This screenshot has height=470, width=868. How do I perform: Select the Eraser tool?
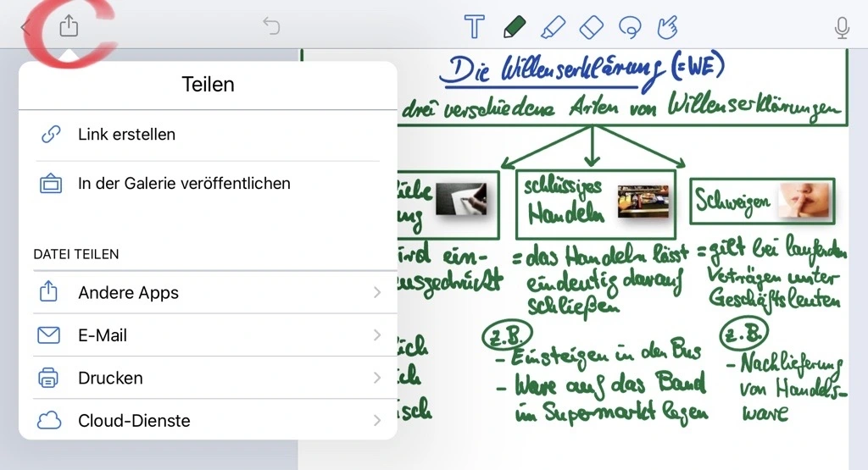tap(591, 27)
